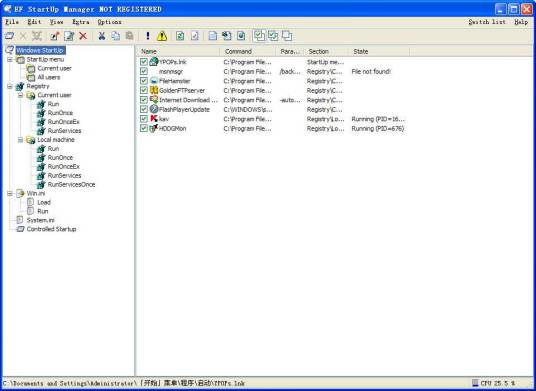Click the HDDGMon entry name
Image resolution: width=536 pixels, height=391 pixels.
click(x=173, y=129)
